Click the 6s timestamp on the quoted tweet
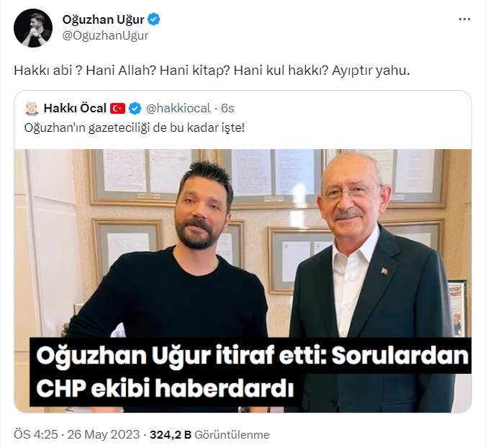The width and height of the screenshot is (488, 448). [x=227, y=109]
